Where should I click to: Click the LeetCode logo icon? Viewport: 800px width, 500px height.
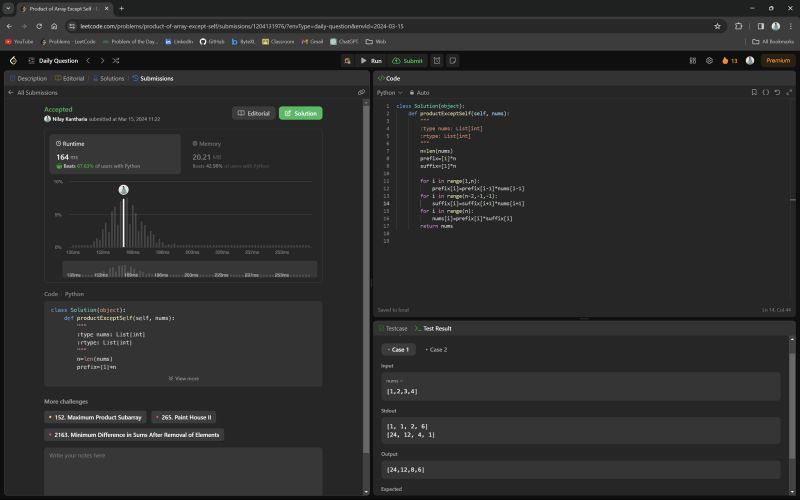click(13, 61)
